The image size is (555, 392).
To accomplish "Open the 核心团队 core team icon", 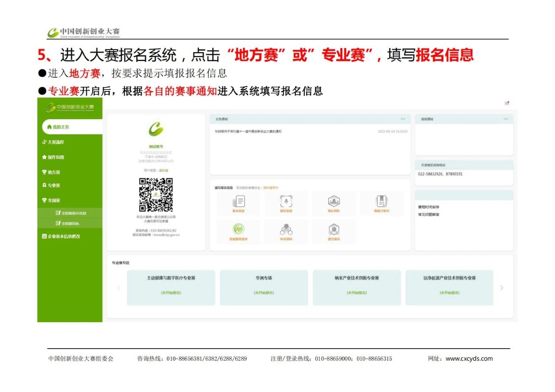I will coord(333,202).
